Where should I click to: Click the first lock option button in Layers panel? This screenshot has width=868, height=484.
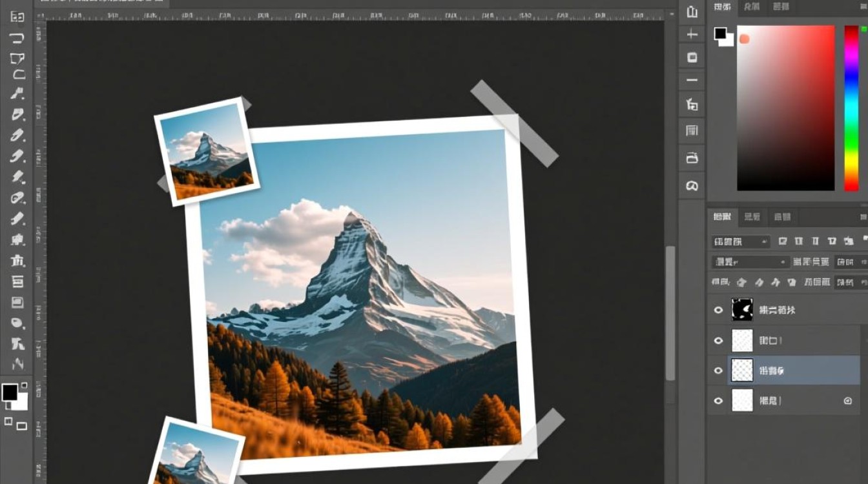741,282
